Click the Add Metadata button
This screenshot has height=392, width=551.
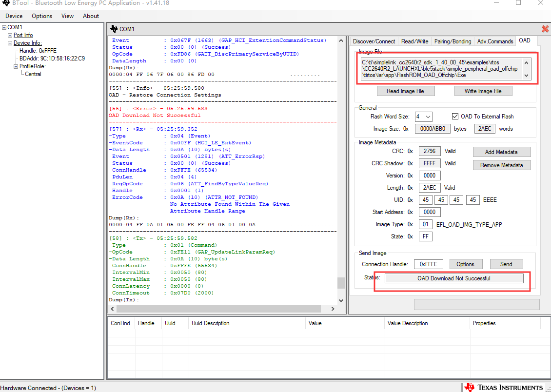pos(501,152)
